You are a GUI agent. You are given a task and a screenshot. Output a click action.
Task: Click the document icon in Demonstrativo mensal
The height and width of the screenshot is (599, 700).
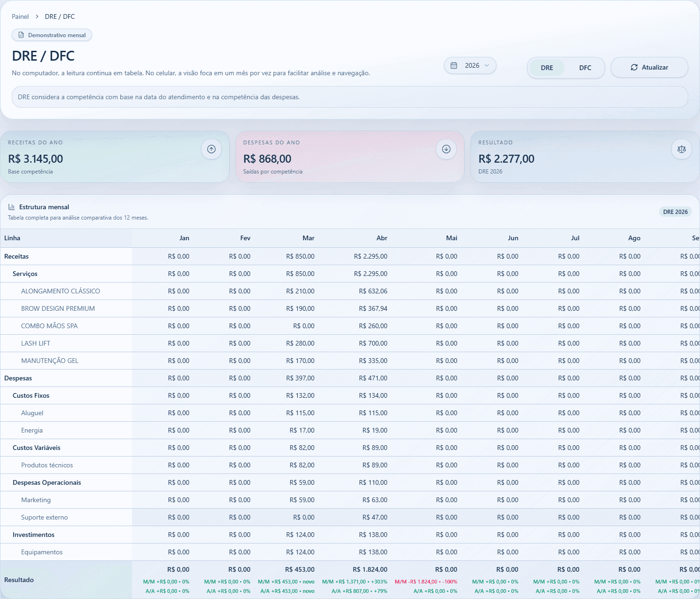tap(21, 35)
